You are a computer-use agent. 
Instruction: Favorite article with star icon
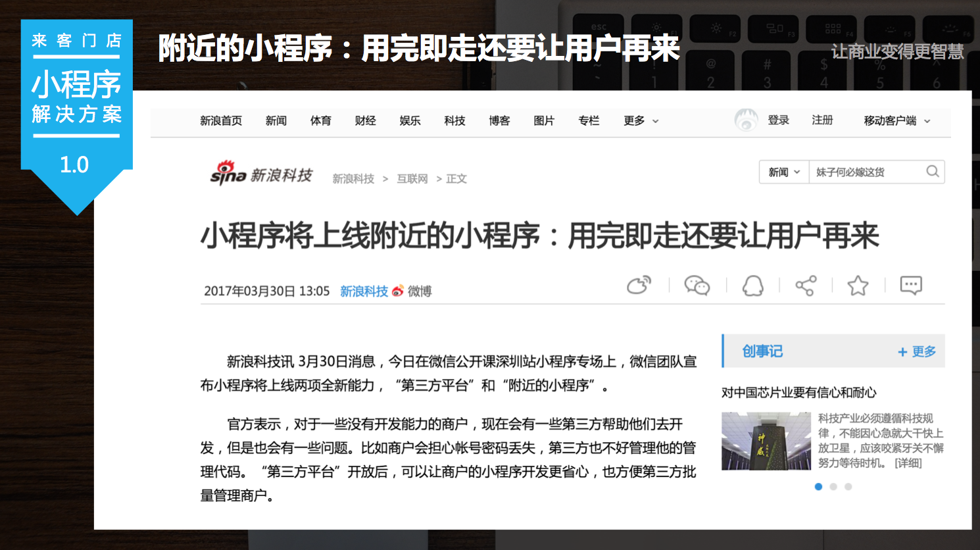858,286
